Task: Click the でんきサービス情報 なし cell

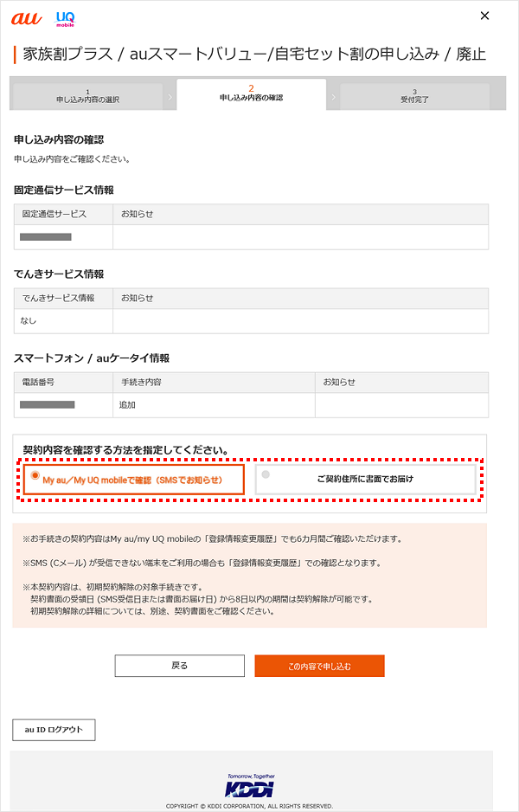Action: [64, 321]
